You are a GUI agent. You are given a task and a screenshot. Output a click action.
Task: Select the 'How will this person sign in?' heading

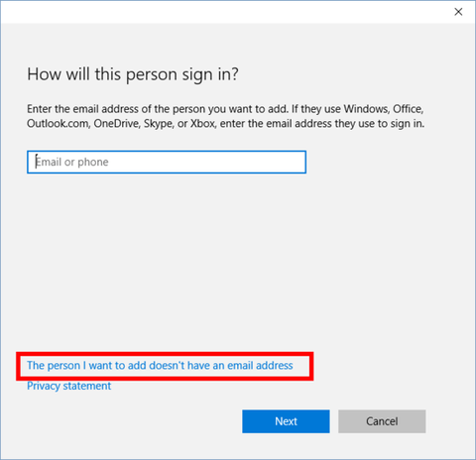pos(133,74)
